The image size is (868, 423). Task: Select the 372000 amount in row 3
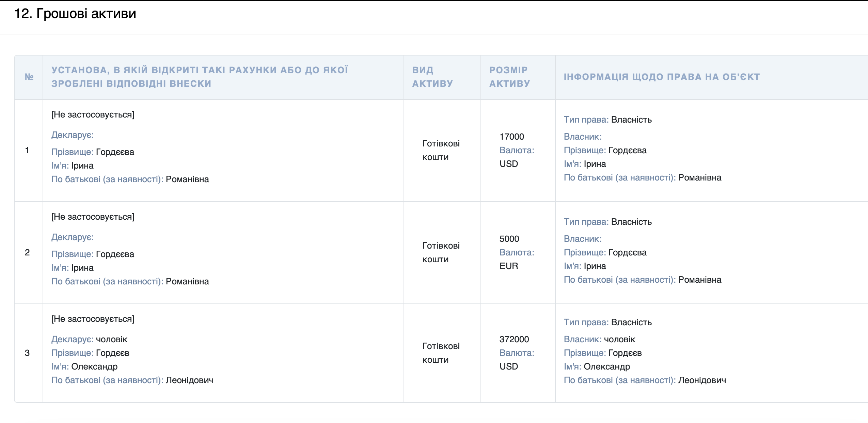pyautogui.click(x=514, y=340)
